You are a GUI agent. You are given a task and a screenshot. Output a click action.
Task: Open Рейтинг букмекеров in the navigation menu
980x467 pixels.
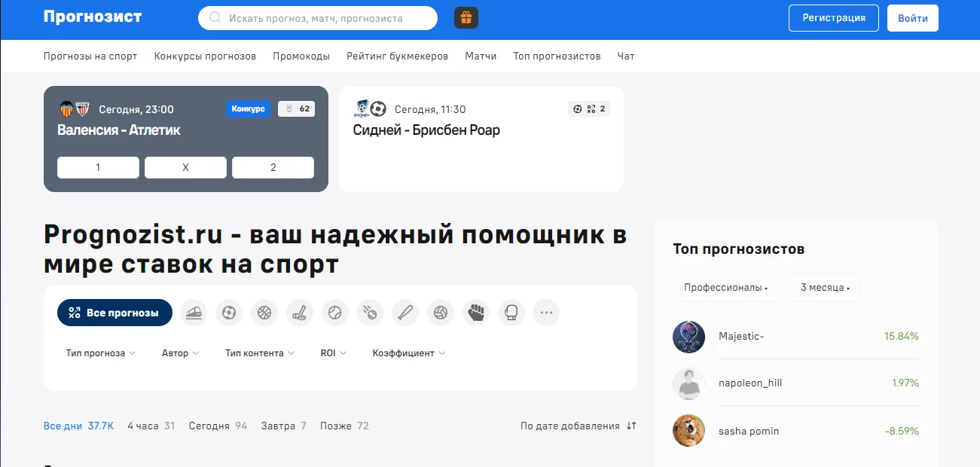coord(397,56)
